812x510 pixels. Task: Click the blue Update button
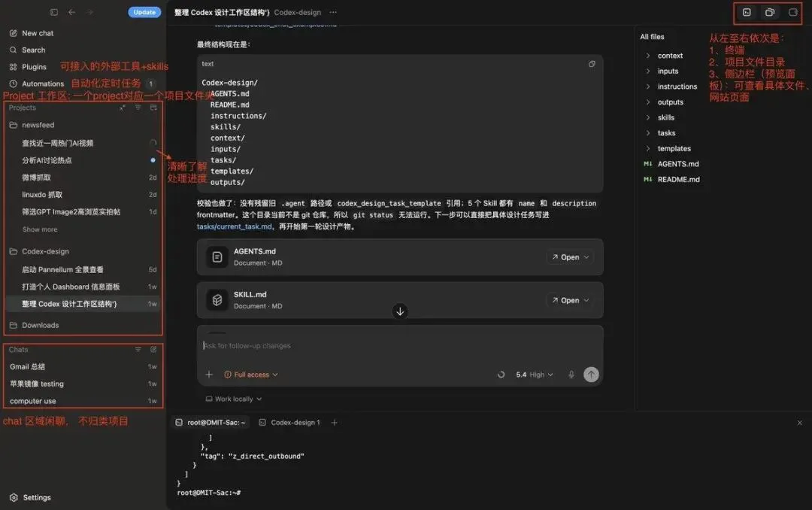pos(144,12)
